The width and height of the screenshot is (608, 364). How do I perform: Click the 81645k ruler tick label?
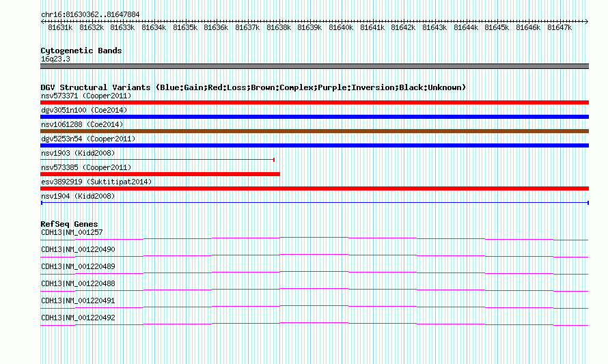(x=497, y=27)
